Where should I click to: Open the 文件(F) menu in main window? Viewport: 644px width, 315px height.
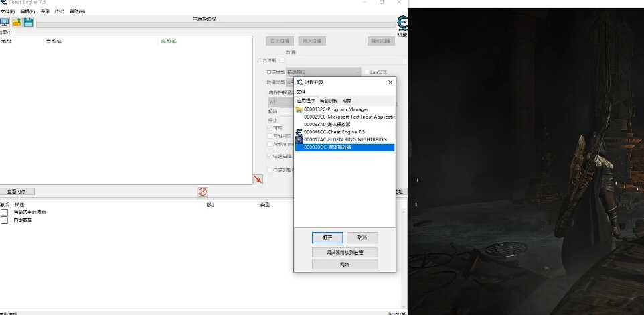coord(8,11)
